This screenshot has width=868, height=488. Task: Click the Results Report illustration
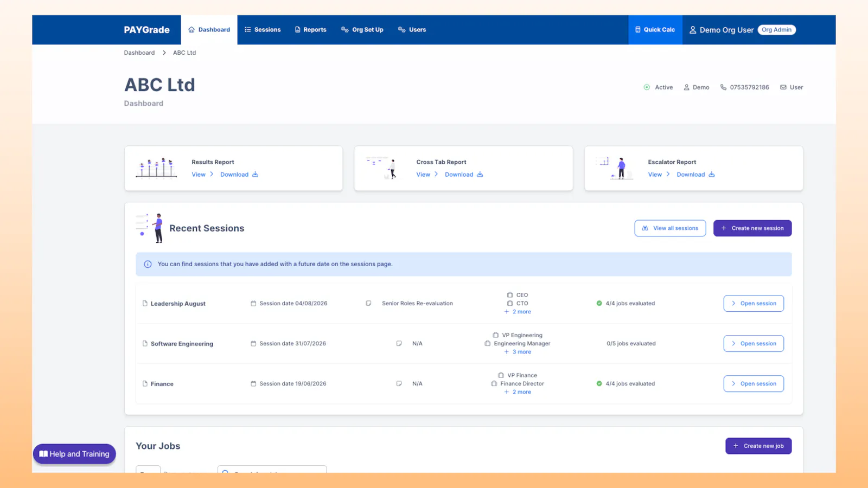pos(156,168)
